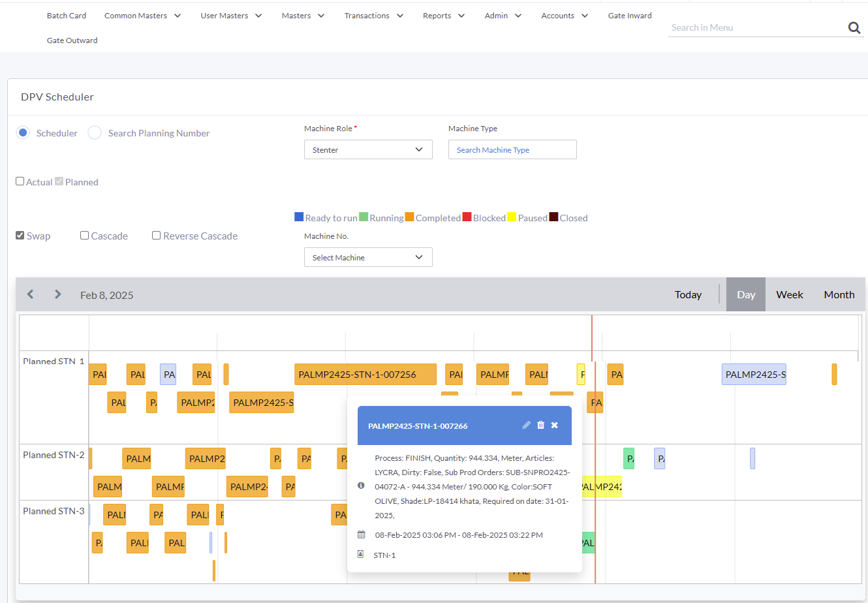Click the Today button
The image size is (868, 603).
click(688, 295)
